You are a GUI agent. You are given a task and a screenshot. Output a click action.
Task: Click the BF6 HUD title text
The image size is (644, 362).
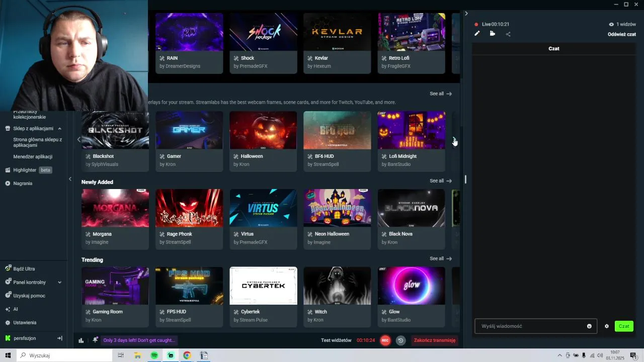(x=324, y=156)
